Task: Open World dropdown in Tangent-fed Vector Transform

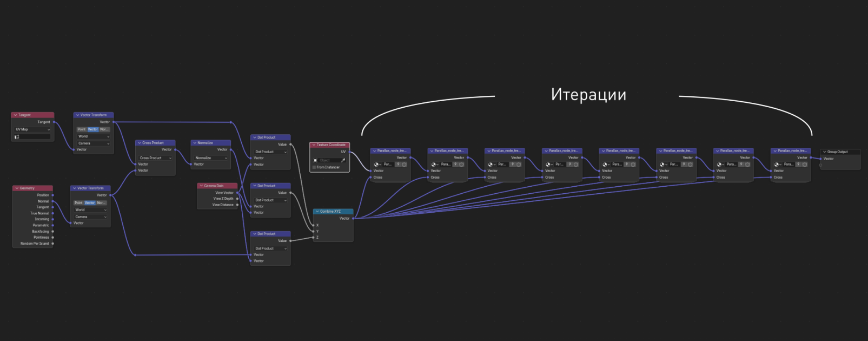Action: click(x=94, y=136)
